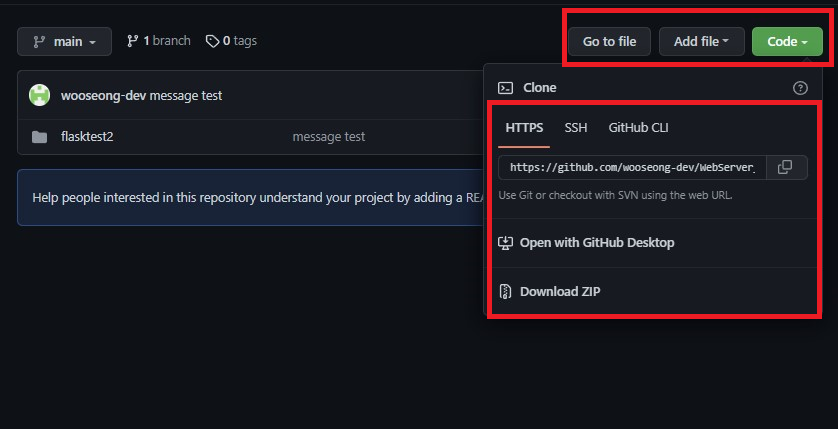Click the wooseong-dev avatar image
The height and width of the screenshot is (429, 838).
[40, 95]
